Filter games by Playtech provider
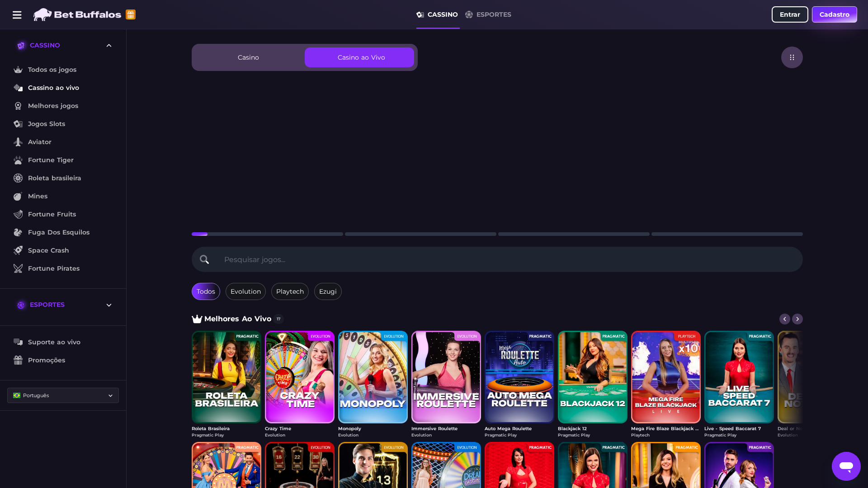This screenshot has height=488, width=868. click(290, 291)
